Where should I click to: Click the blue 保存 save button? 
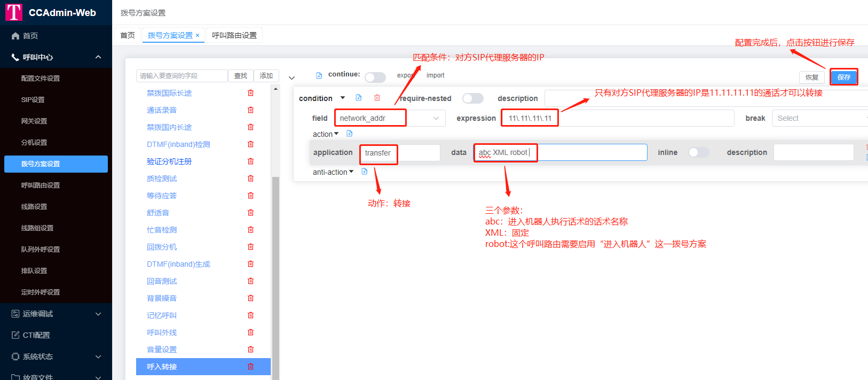(843, 77)
